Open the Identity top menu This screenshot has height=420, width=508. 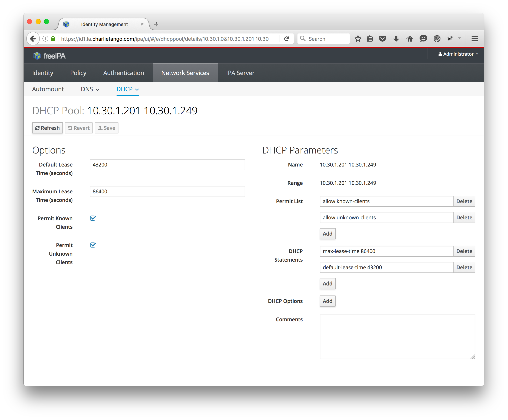pyautogui.click(x=43, y=73)
